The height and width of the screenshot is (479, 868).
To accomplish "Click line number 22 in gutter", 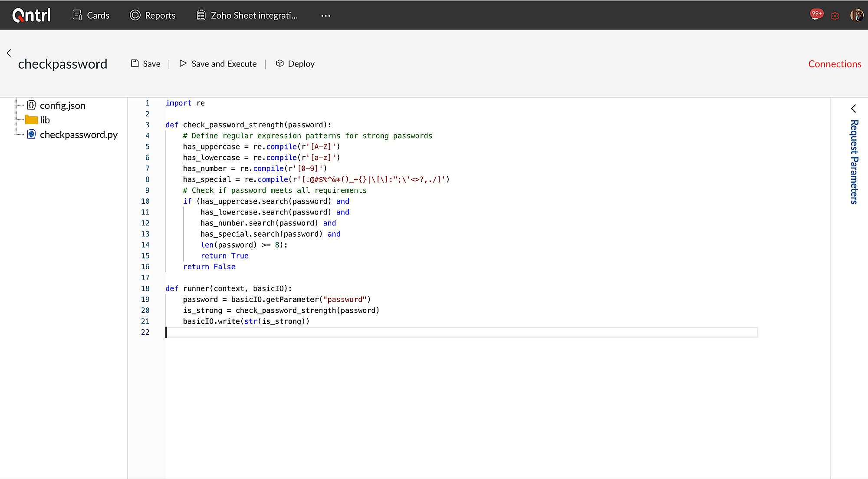I will [x=145, y=332].
